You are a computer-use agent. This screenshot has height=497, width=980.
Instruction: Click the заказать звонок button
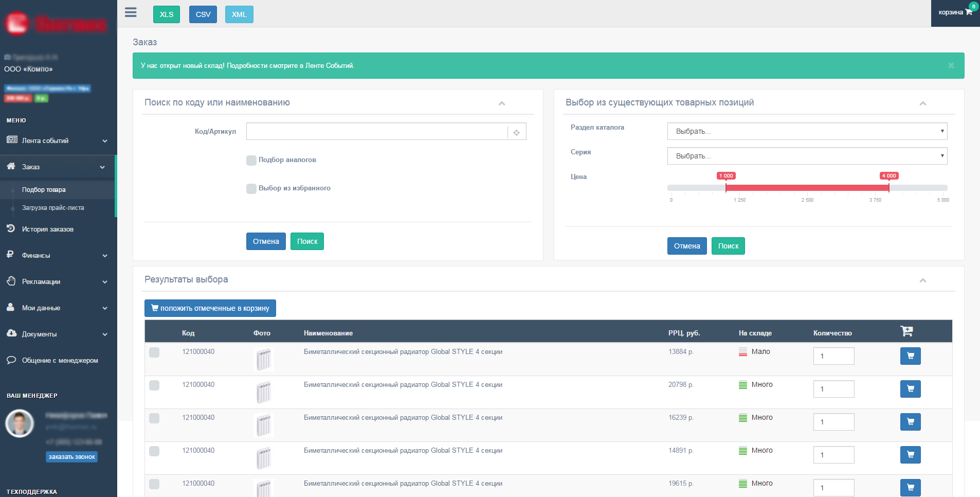tap(72, 457)
